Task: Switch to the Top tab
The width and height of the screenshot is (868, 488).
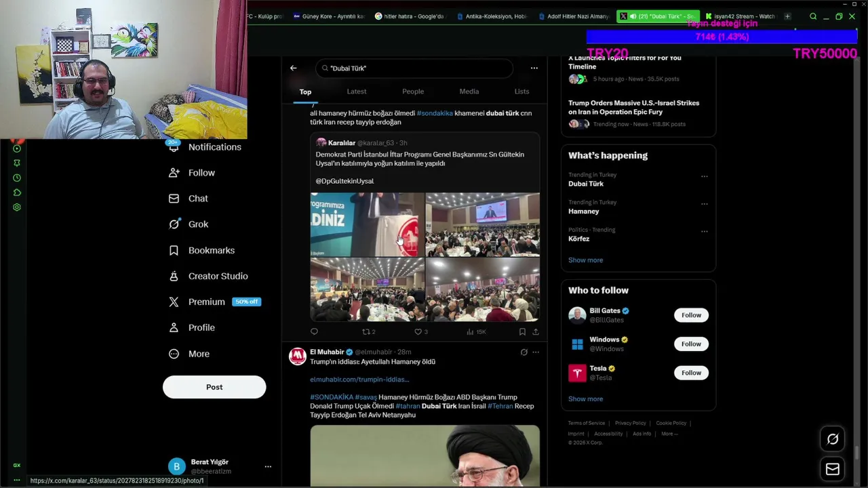Action: [x=305, y=91]
